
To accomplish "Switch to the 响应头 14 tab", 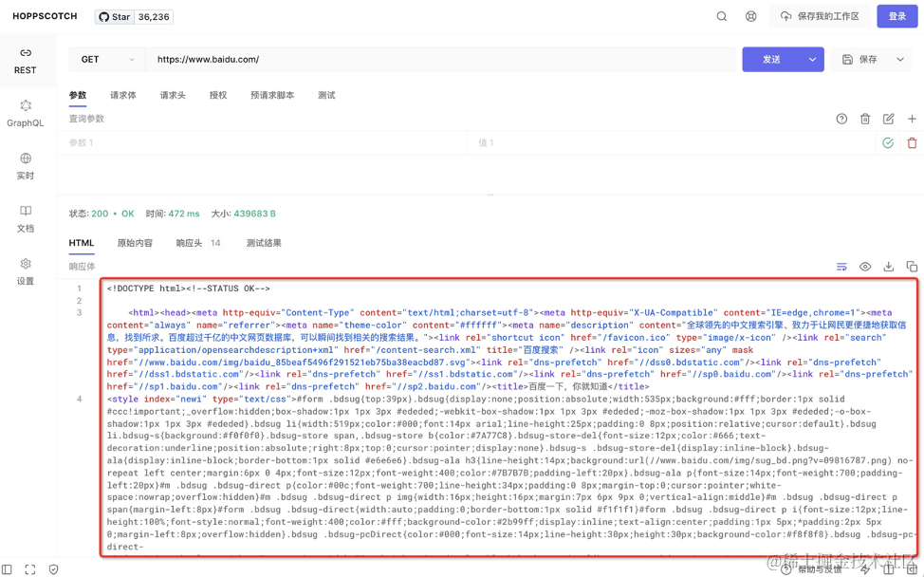I will point(198,243).
